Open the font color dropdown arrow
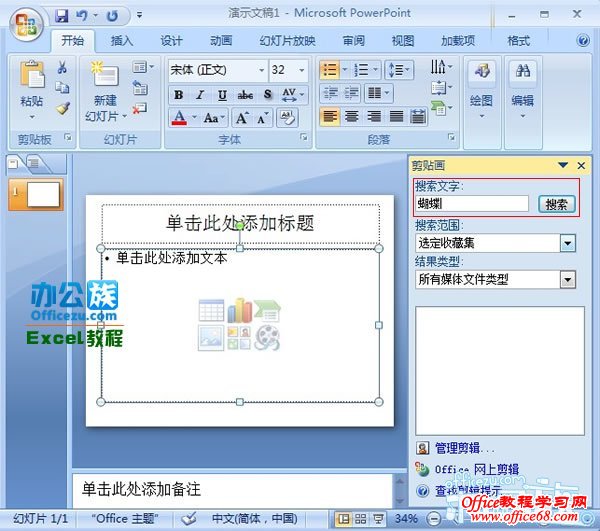 coord(194,117)
